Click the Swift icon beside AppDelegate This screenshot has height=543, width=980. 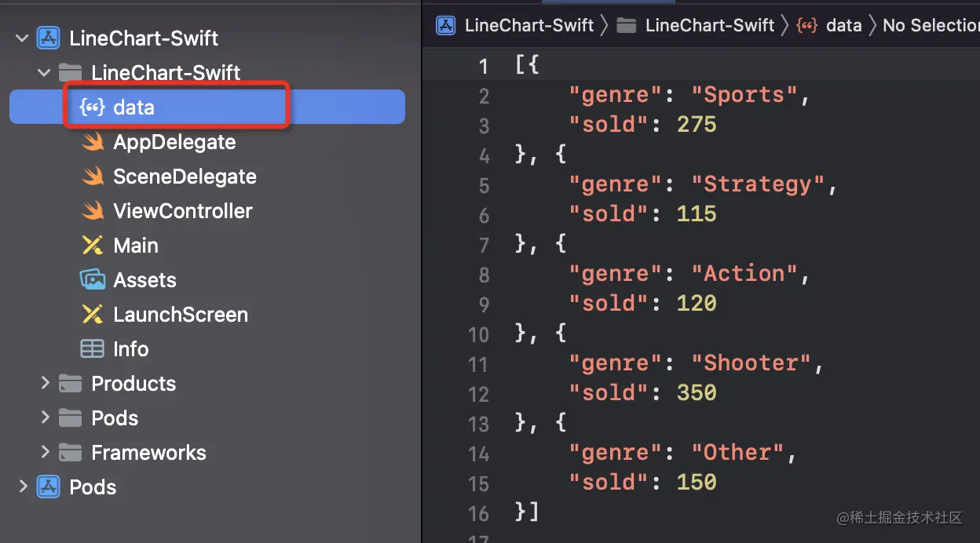(93, 142)
